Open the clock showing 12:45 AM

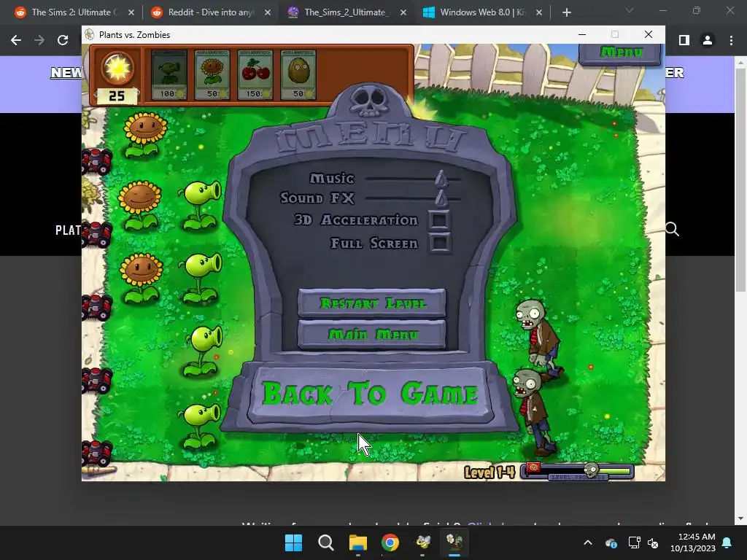click(x=693, y=542)
